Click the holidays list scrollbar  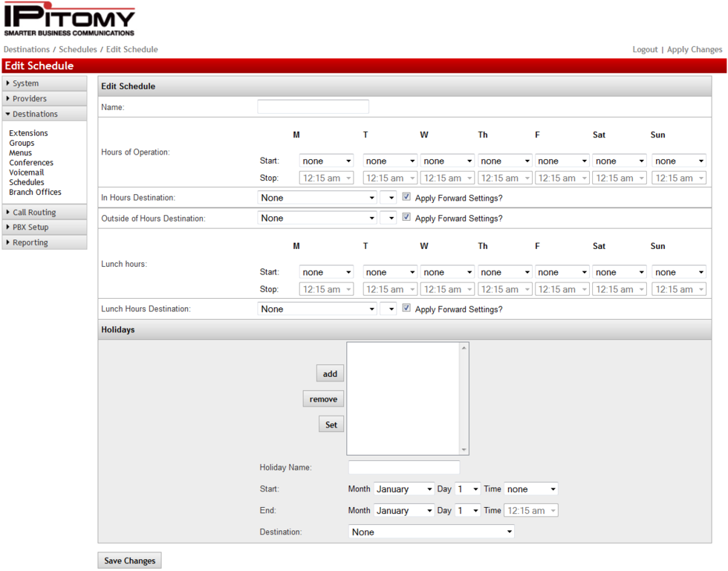click(464, 399)
